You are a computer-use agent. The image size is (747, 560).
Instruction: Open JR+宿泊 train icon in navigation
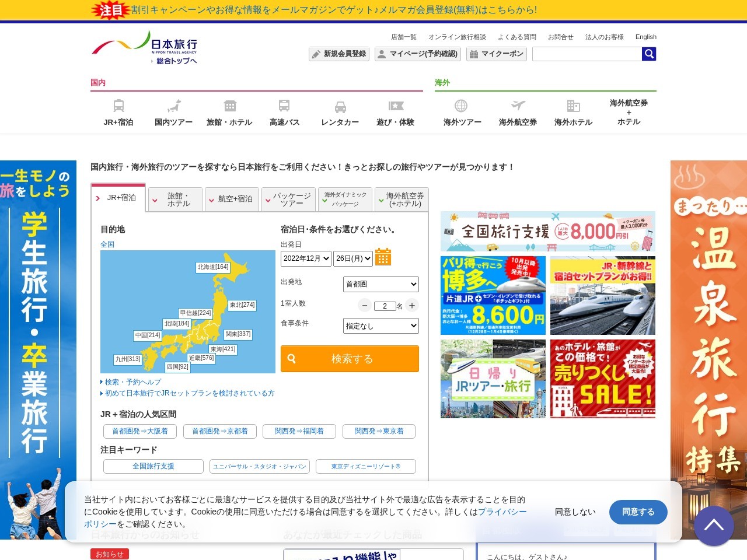point(118,106)
